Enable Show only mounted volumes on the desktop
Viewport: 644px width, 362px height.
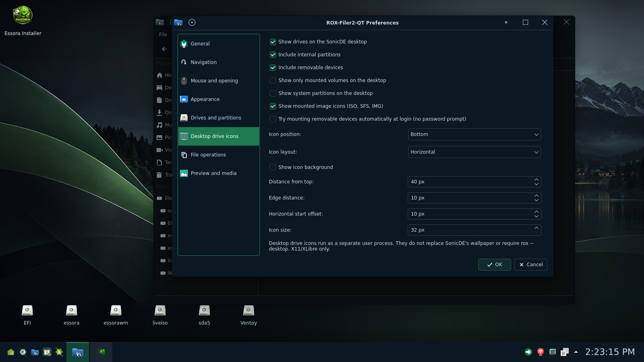point(273,80)
